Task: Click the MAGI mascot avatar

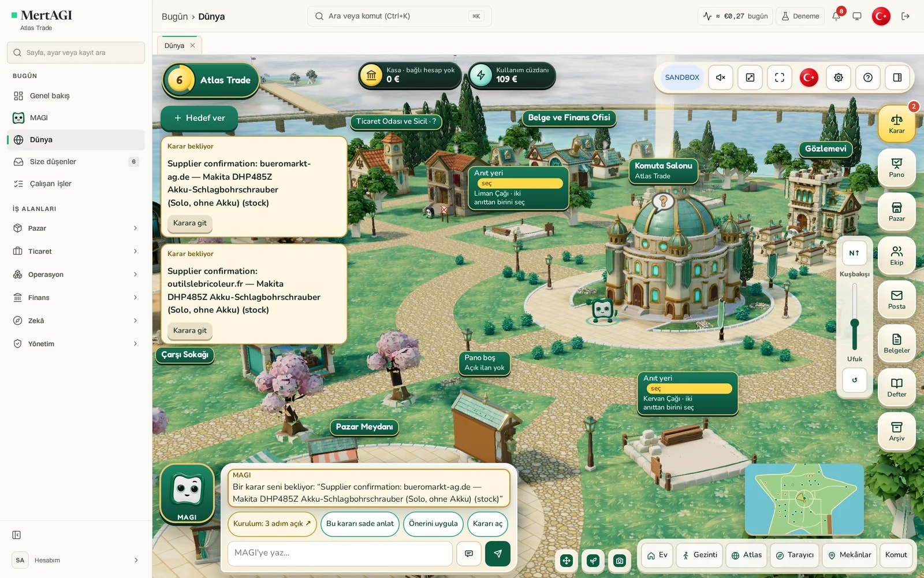Action: tap(187, 493)
